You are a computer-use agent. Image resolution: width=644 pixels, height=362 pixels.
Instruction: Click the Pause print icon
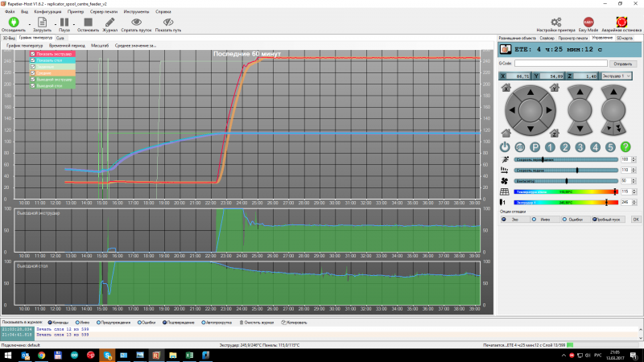64,23
